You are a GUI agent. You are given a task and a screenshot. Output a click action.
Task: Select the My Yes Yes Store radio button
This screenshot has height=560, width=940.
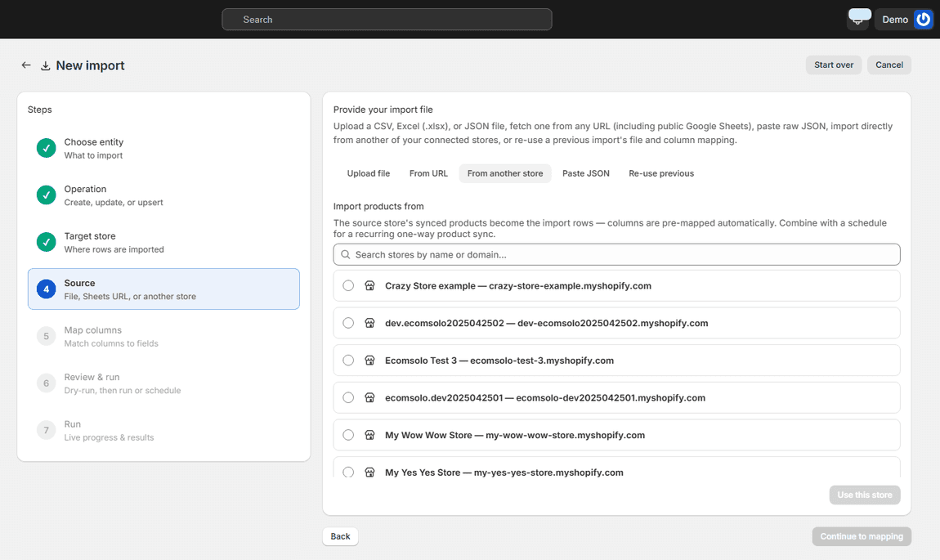click(x=348, y=472)
